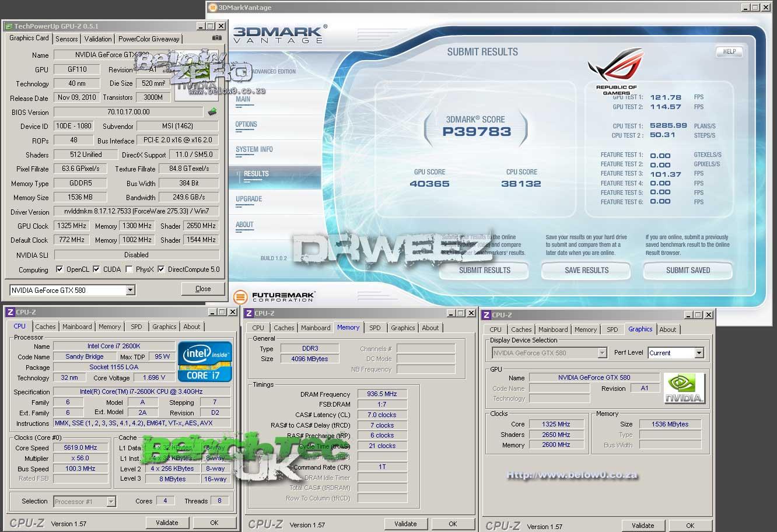Open the Caches tab in the CPU-Z processor window
Screen dimensions: 777x532
(45, 327)
